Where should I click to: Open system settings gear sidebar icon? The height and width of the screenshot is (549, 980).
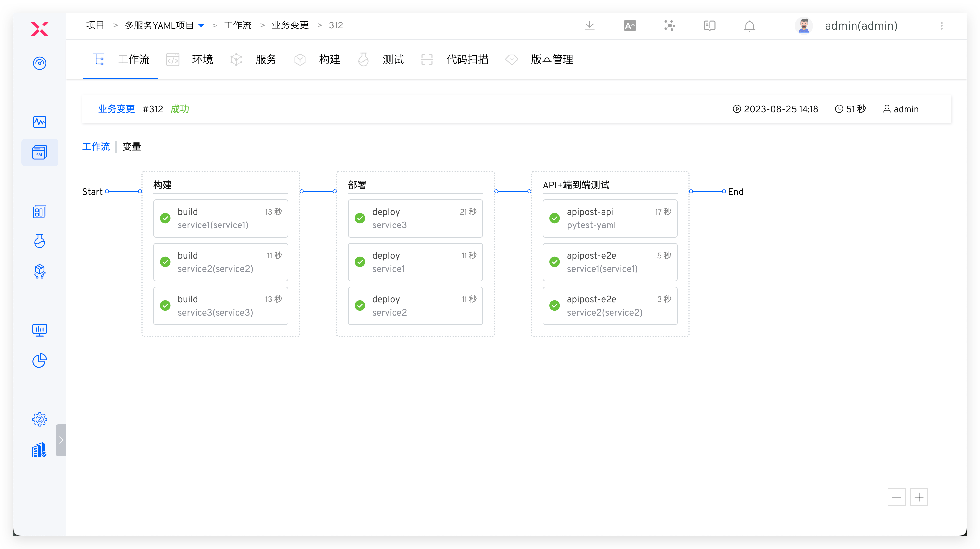[x=40, y=419]
